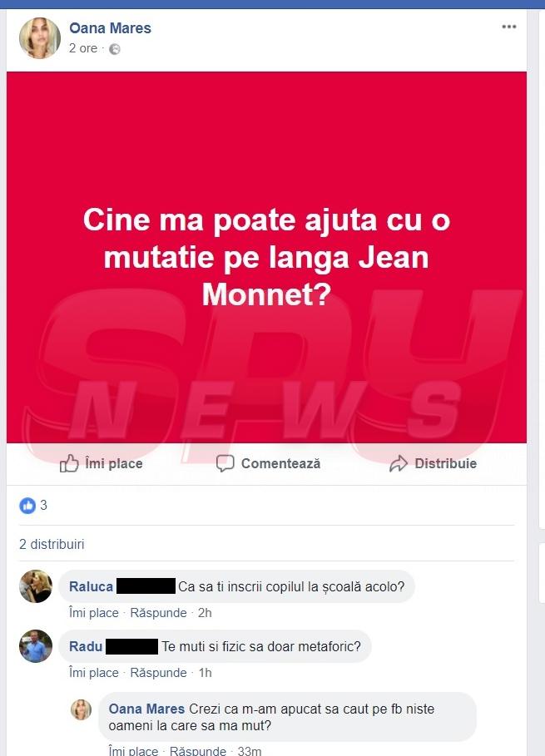Open Oana Mares small avatar in reply

pyautogui.click(x=81, y=709)
